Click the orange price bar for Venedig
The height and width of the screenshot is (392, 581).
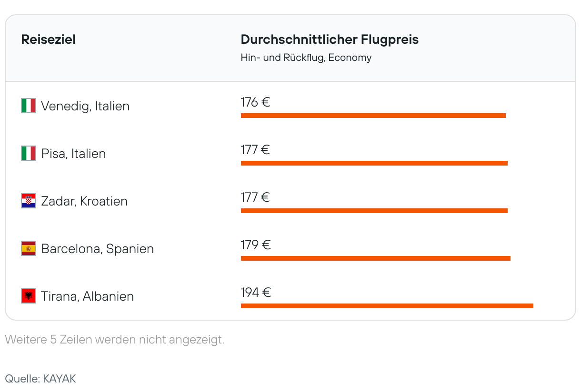(x=373, y=116)
